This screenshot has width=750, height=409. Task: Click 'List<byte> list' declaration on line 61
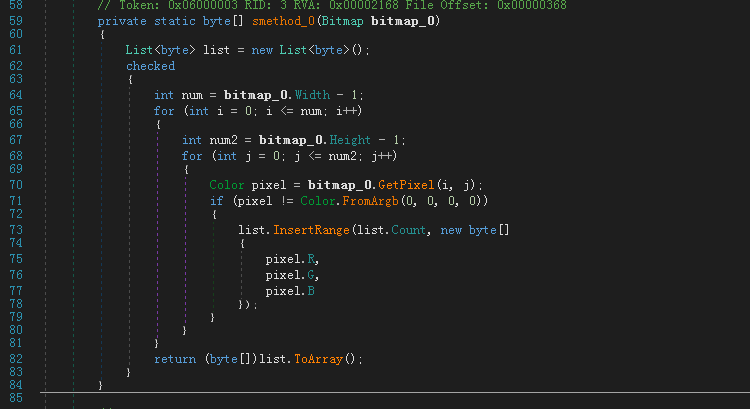178,50
